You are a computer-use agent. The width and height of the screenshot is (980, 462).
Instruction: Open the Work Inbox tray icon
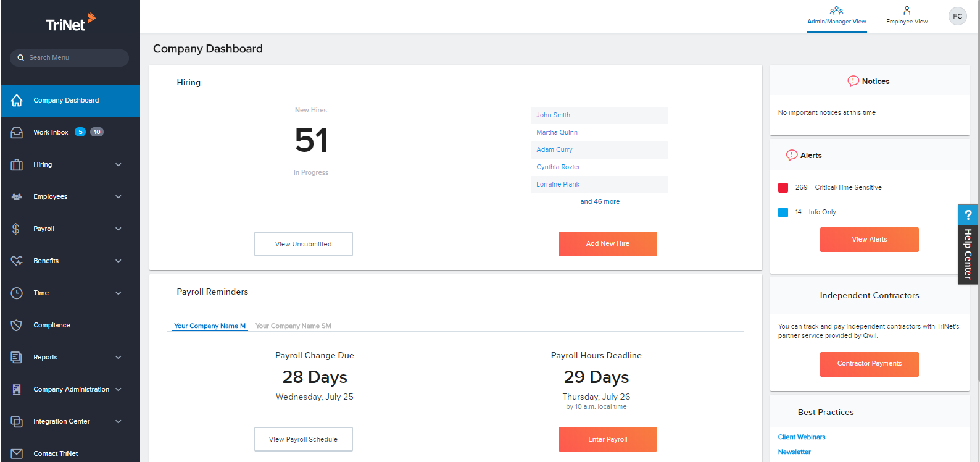[17, 133]
